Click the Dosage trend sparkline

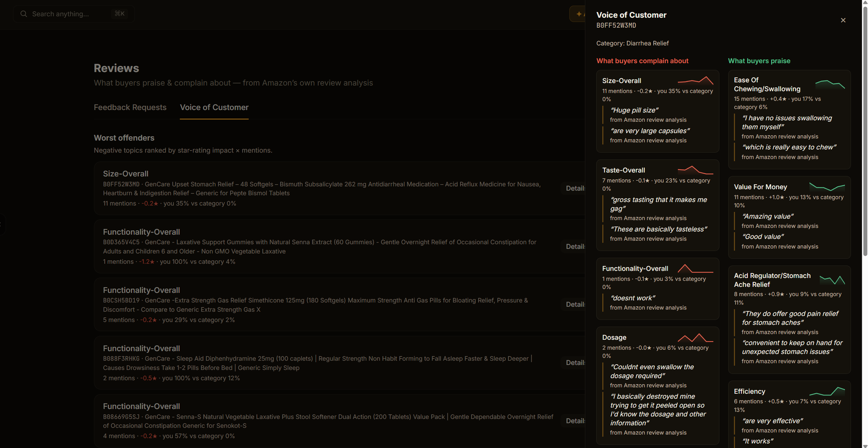695,338
